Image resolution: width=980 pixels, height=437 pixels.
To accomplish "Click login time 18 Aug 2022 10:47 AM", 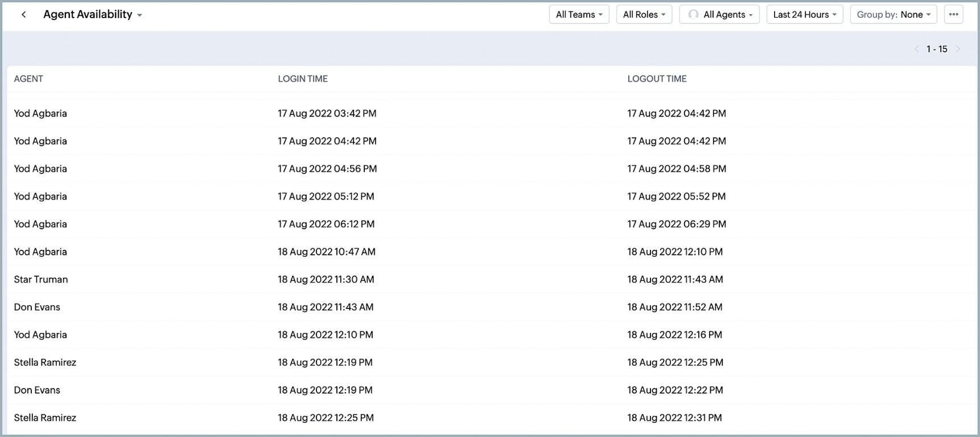I will pyautogui.click(x=327, y=252).
